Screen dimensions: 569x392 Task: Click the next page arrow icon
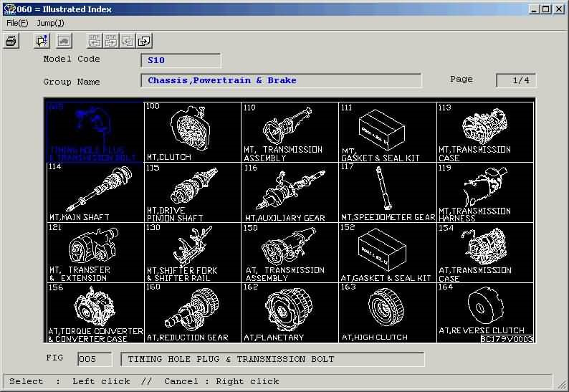[144, 41]
